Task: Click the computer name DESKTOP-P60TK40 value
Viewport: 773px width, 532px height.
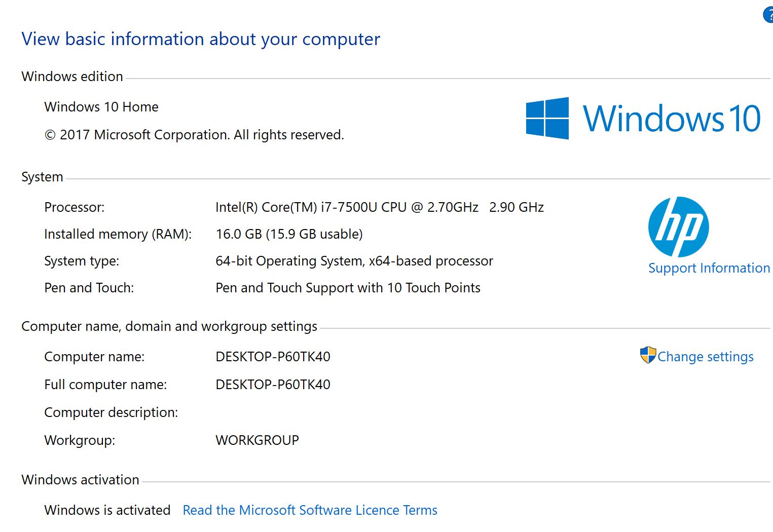Action: coord(273,357)
